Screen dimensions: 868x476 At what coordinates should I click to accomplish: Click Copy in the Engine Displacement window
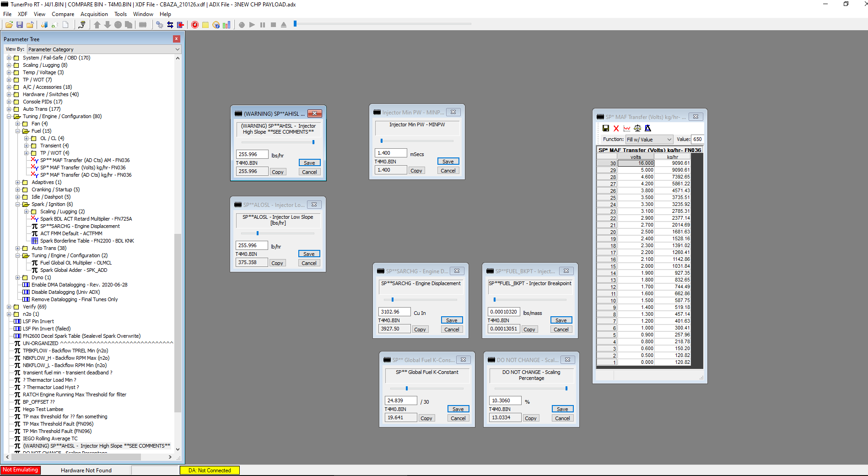coord(420,330)
